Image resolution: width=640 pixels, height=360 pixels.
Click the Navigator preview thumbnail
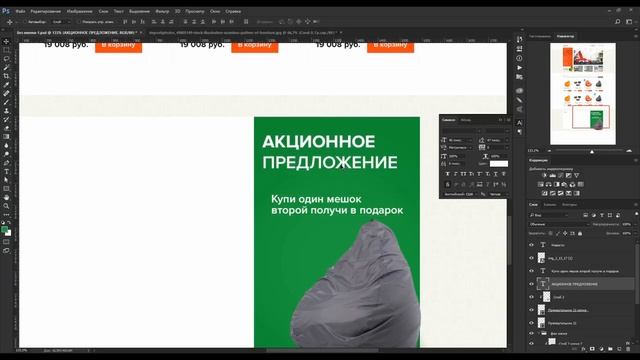[x=583, y=94]
